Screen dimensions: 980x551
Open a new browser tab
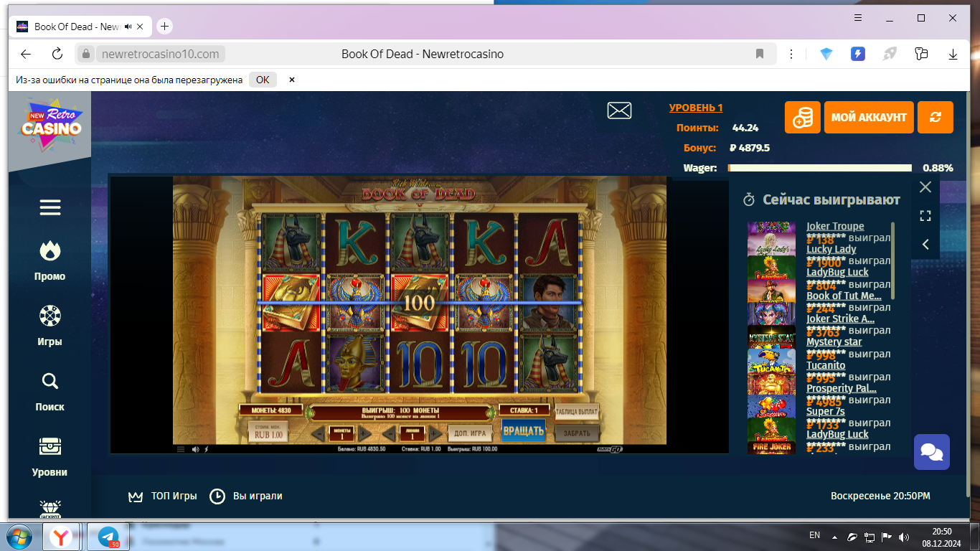click(x=164, y=27)
